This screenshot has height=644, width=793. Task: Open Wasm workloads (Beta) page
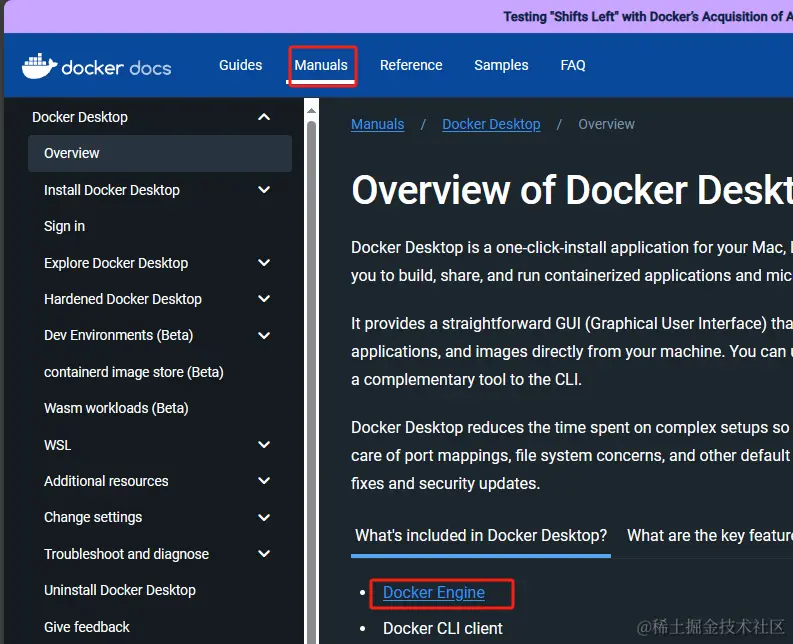pos(116,408)
